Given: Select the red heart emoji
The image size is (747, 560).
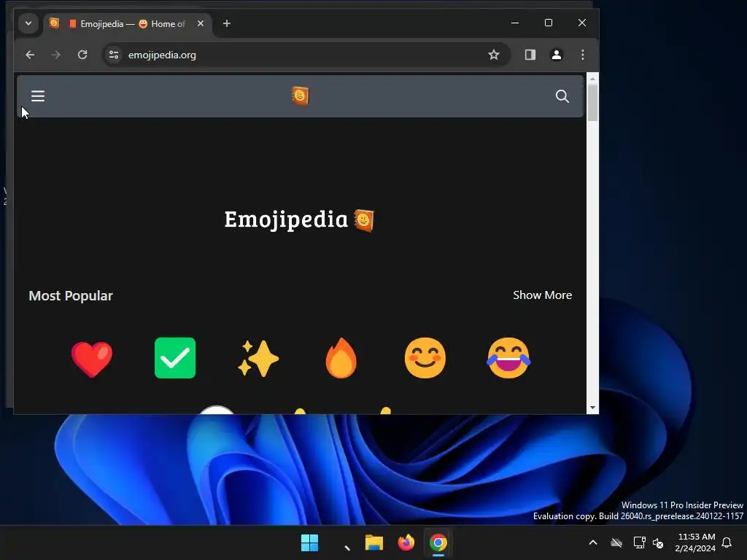Looking at the screenshot, I should 92,359.
